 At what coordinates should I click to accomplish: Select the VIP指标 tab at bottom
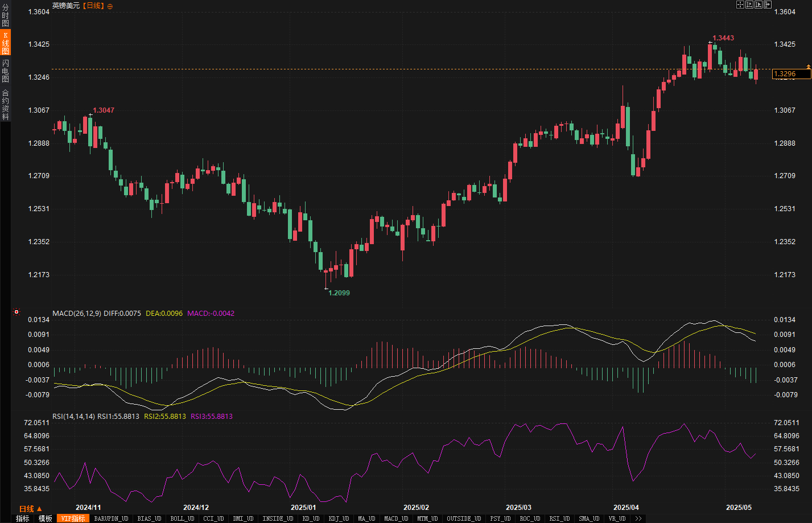pyautogui.click(x=73, y=518)
